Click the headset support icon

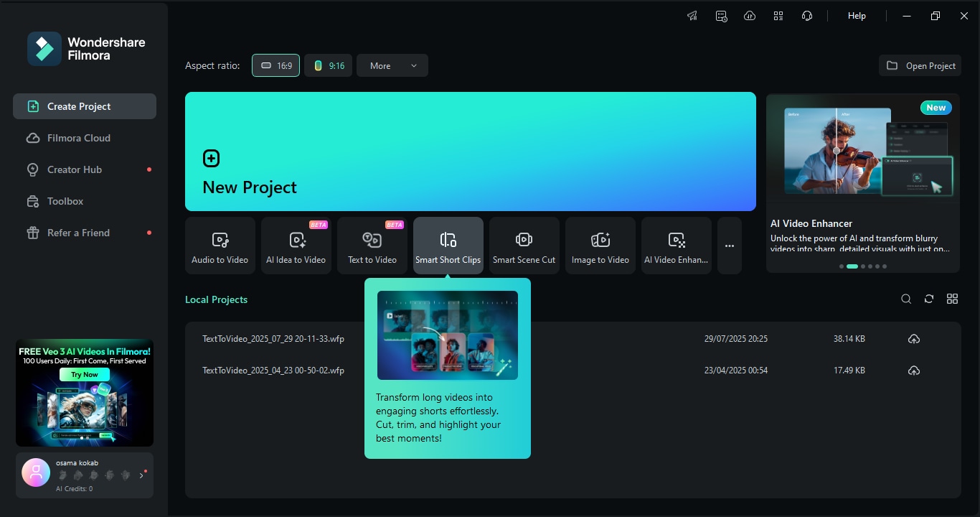(807, 16)
